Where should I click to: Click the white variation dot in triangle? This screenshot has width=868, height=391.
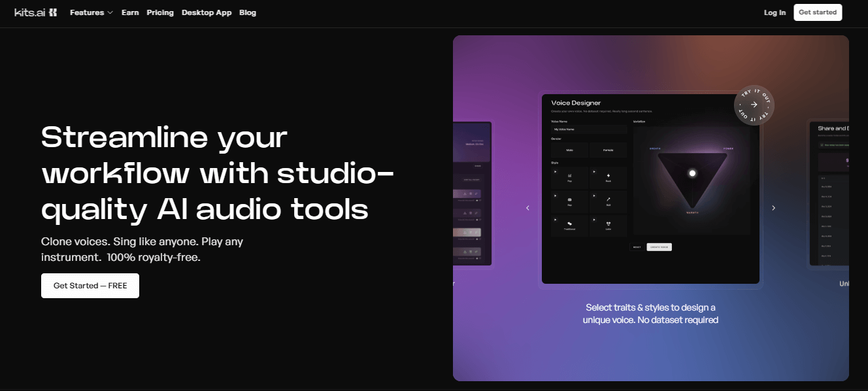pyautogui.click(x=692, y=173)
